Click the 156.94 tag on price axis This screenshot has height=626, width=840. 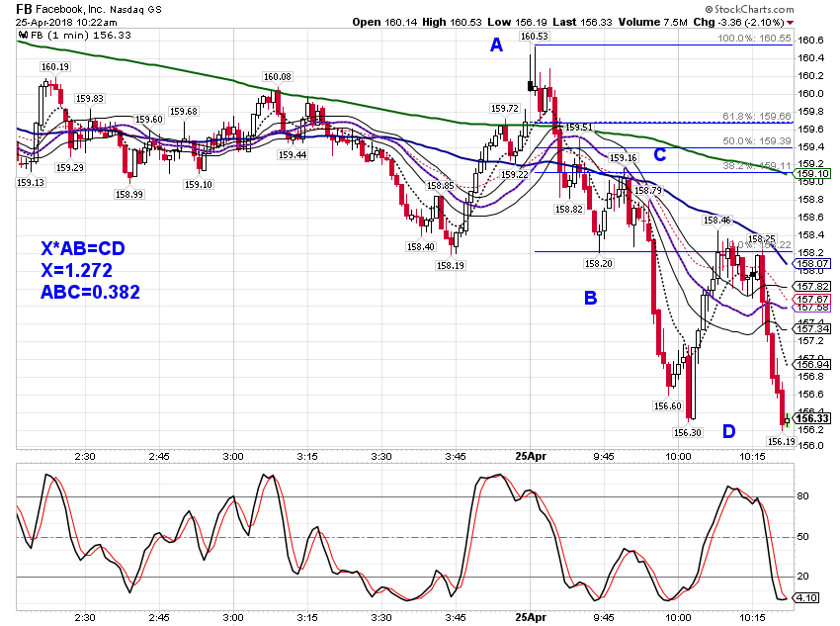click(x=812, y=365)
